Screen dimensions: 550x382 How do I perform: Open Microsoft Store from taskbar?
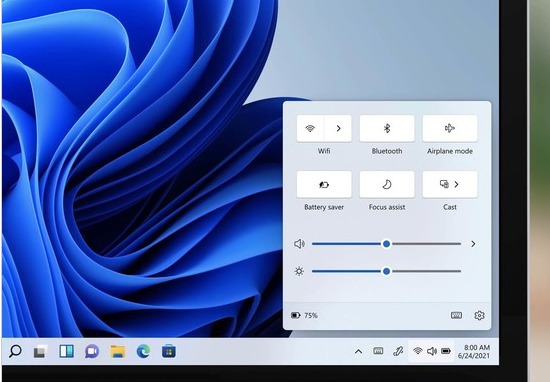coord(169,351)
